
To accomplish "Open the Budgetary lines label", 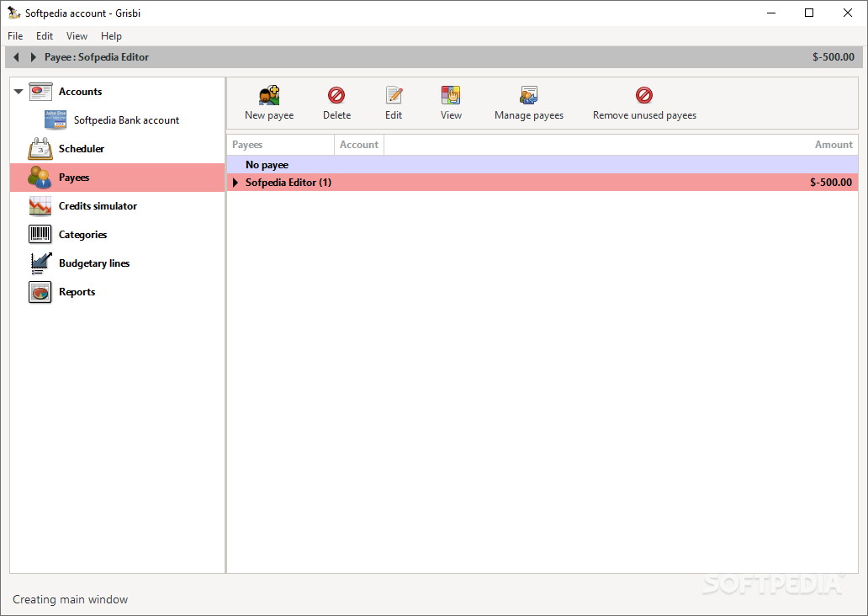I will 94,263.
